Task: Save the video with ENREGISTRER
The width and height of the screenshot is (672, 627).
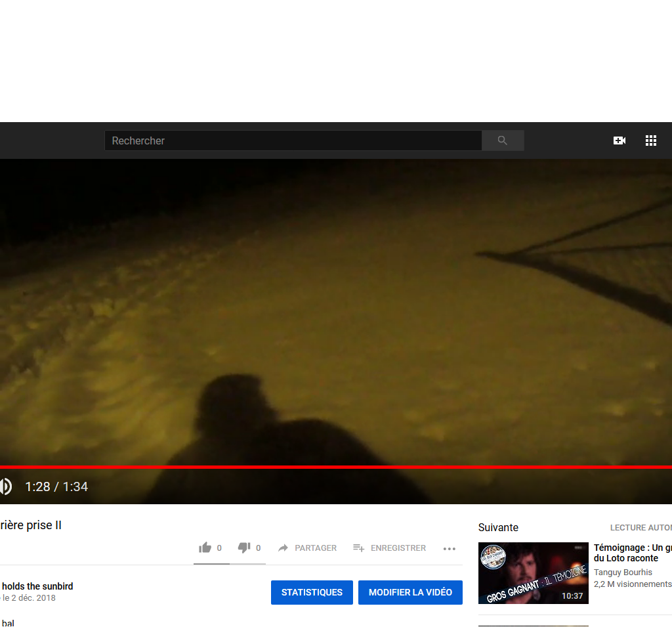Action: (x=389, y=548)
